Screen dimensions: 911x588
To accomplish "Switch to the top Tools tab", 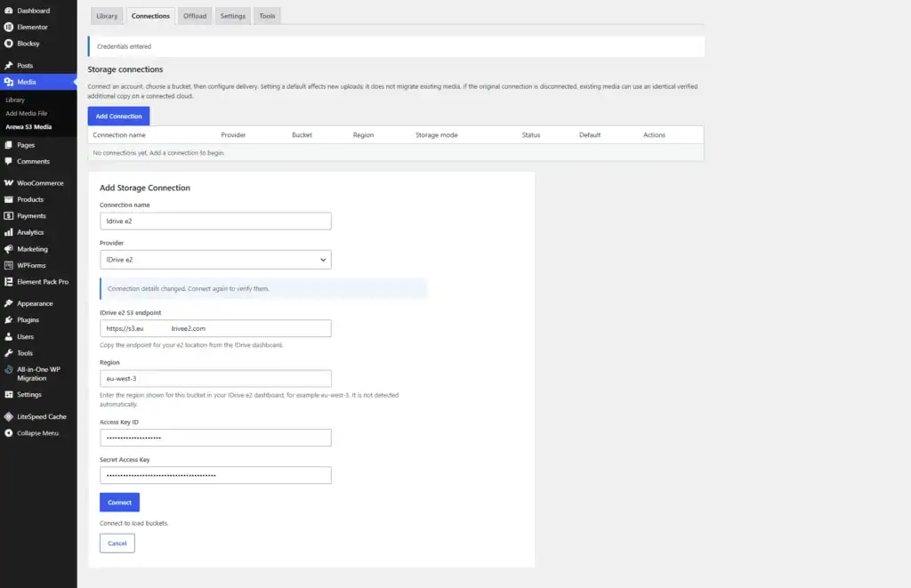I will point(267,16).
